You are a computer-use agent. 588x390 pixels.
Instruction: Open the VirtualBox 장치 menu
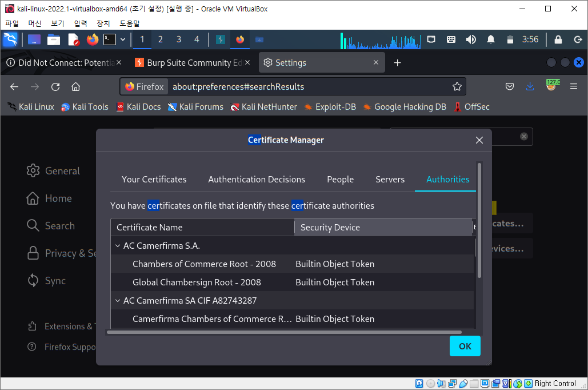click(x=103, y=23)
